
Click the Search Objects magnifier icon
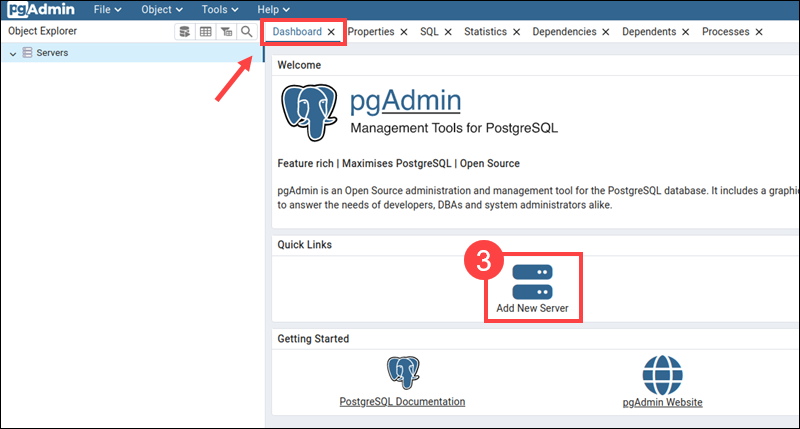tap(246, 32)
